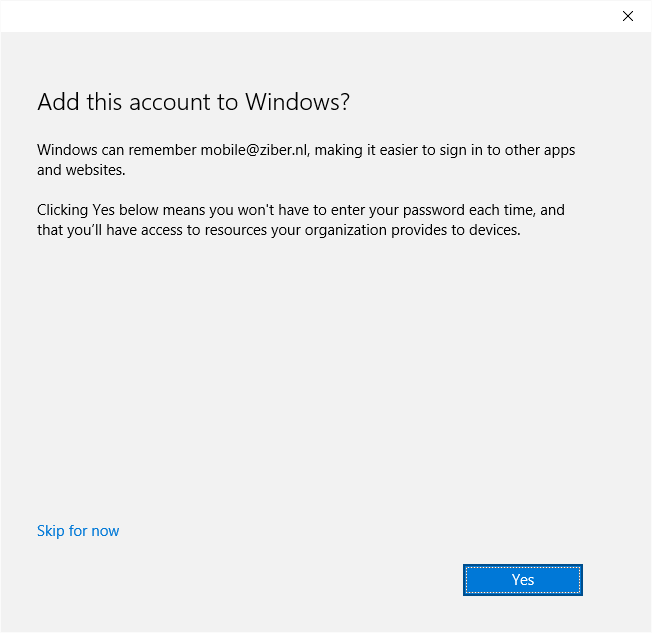Click the empty gray area of the dialog
Image resolution: width=652 pixels, height=633 pixels.
click(x=324, y=374)
